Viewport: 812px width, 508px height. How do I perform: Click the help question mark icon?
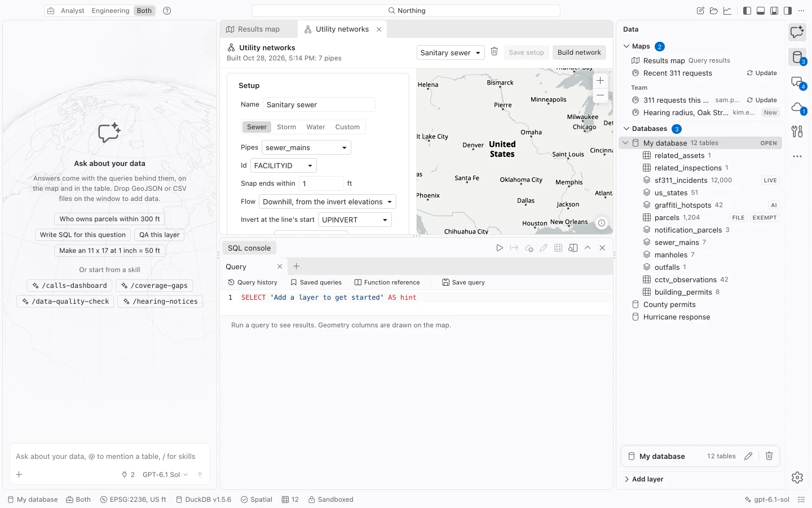[x=167, y=11]
